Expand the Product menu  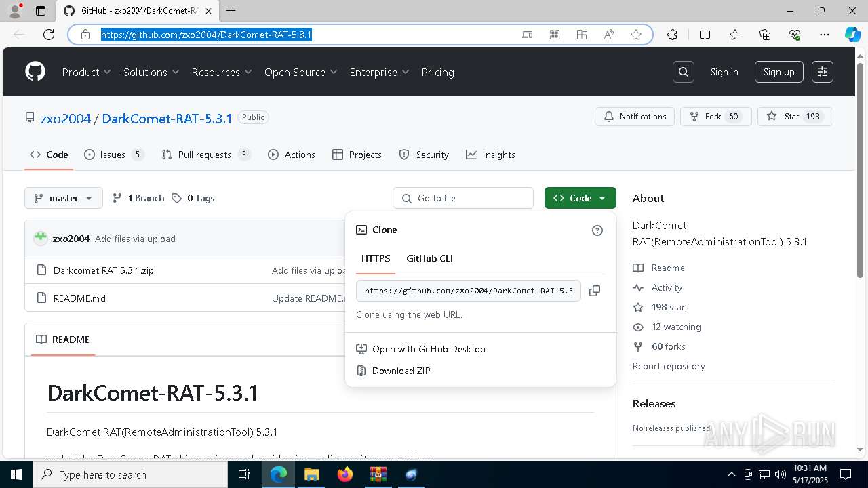click(x=87, y=72)
